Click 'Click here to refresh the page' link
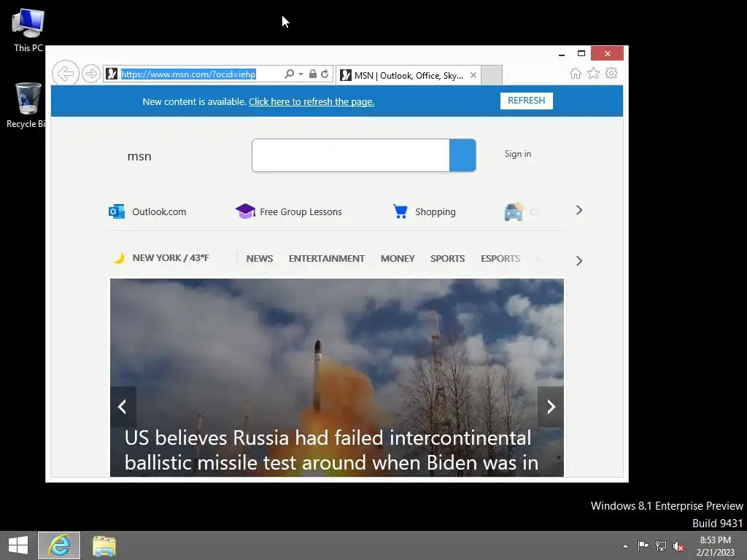 (311, 101)
